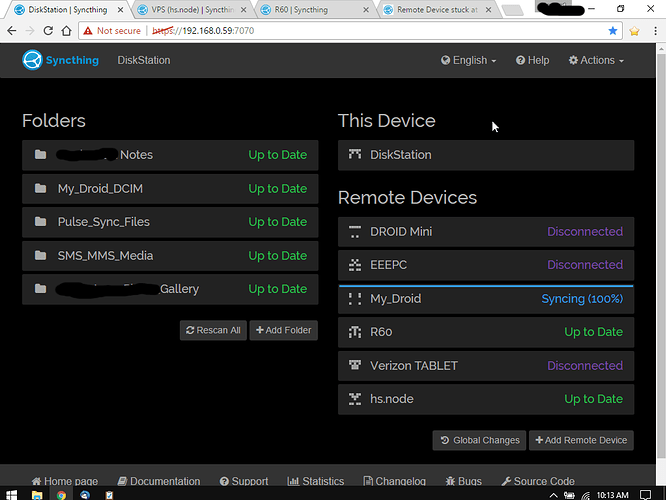
Task: Open the Source Code footer link
Action: coord(538,481)
